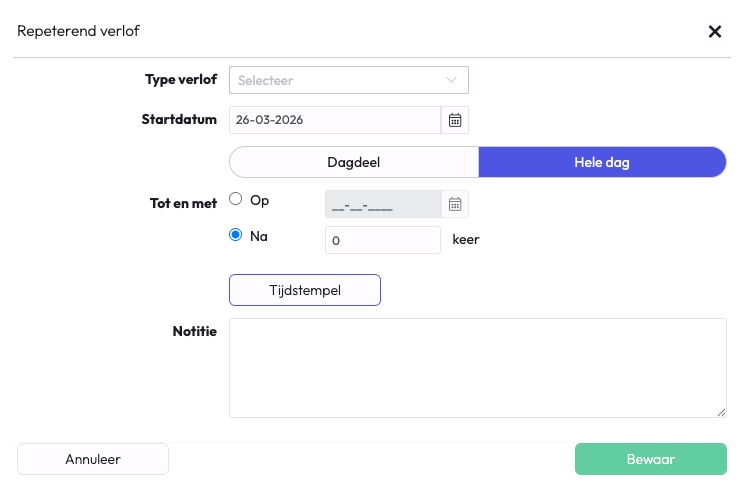
Task: Close the Repeterend verlof dialog
Action: [x=715, y=31]
